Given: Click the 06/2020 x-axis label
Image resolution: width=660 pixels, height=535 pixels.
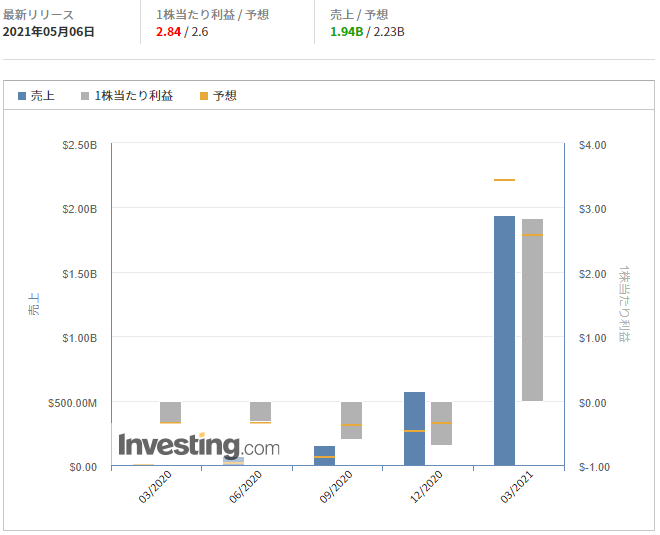Looking at the screenshot, I should click(246, 487).
